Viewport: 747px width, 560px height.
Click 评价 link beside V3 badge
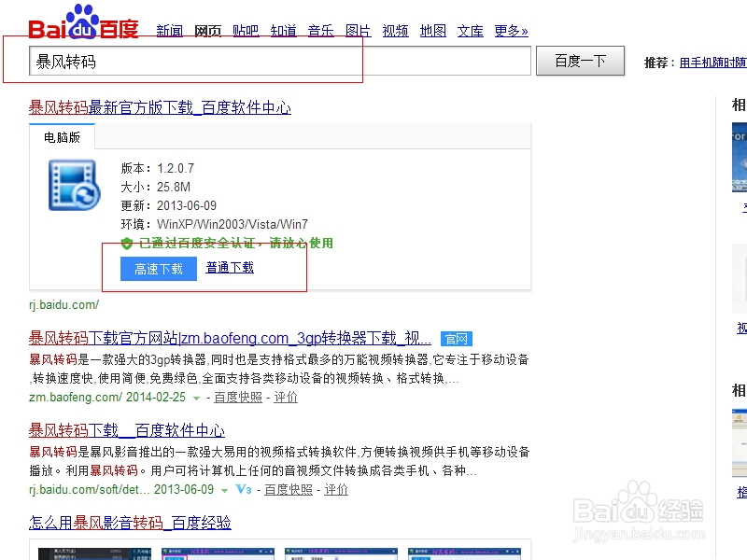click(336, 489)
